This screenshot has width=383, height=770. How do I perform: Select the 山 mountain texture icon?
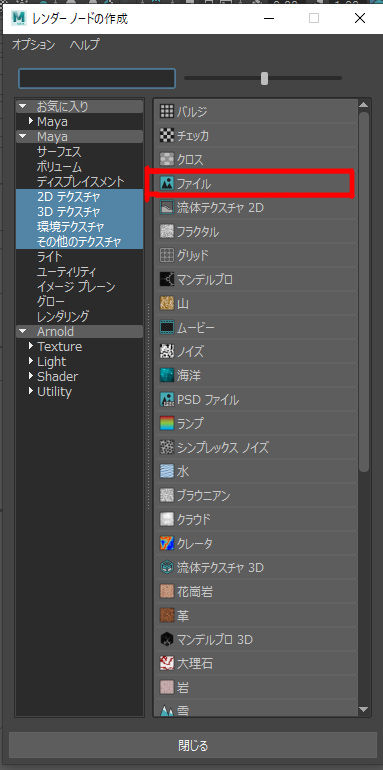click(167, 304)
